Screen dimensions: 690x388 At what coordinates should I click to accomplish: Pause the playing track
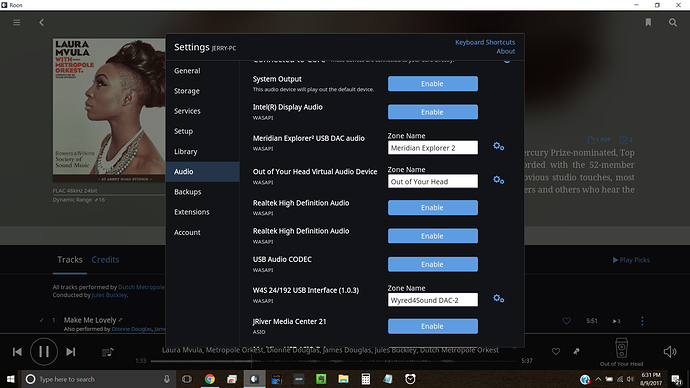point(44,351)
